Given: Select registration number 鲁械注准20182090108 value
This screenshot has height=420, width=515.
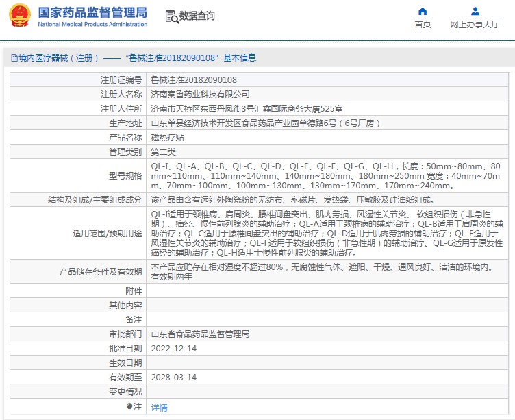Looking at the screenshot, I should tap(194, 80).
